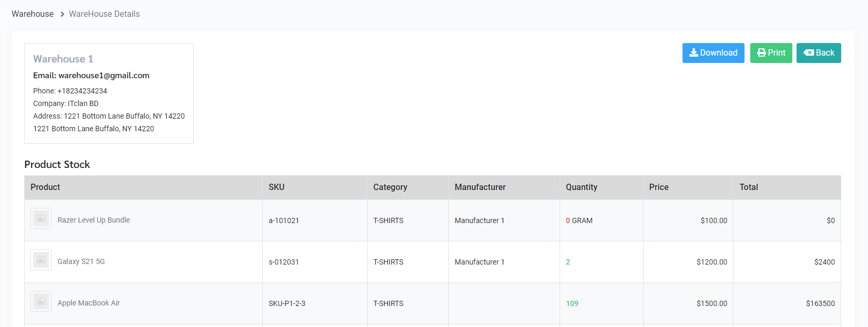
Task: Click the Galaxy S21 5G image placeholder
Action: tap(41, 260)
